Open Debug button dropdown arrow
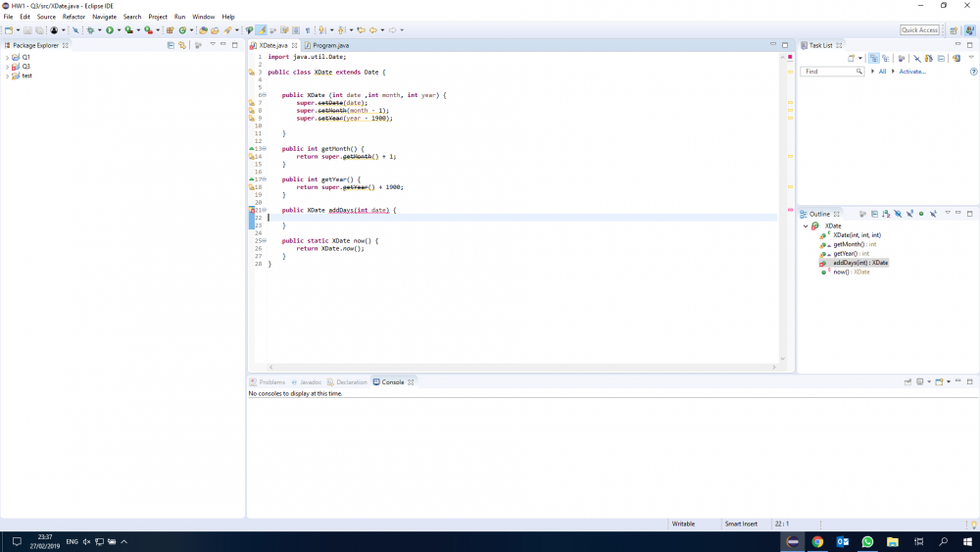The height and width of the screenshot is (552, 980). coord(99,30)
